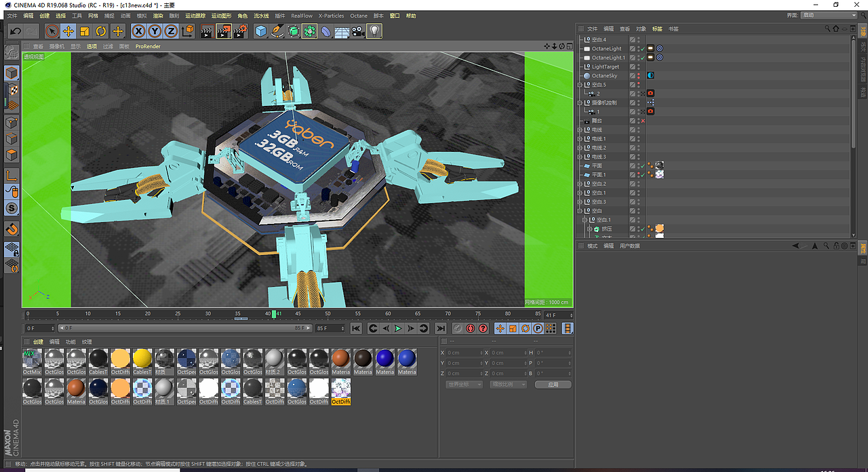Add a Cube primitive object
The image size is (868, 472).
[261, 31]
